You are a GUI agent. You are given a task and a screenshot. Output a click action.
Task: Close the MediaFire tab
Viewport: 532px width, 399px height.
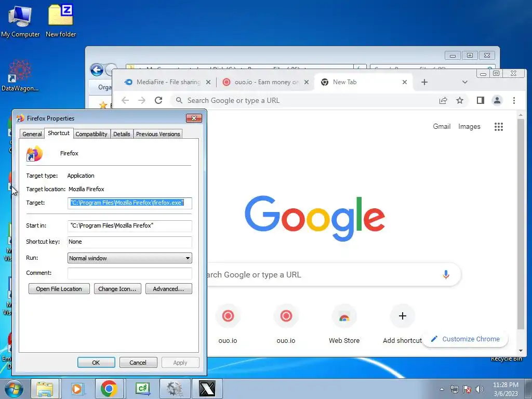pos(208,82)
